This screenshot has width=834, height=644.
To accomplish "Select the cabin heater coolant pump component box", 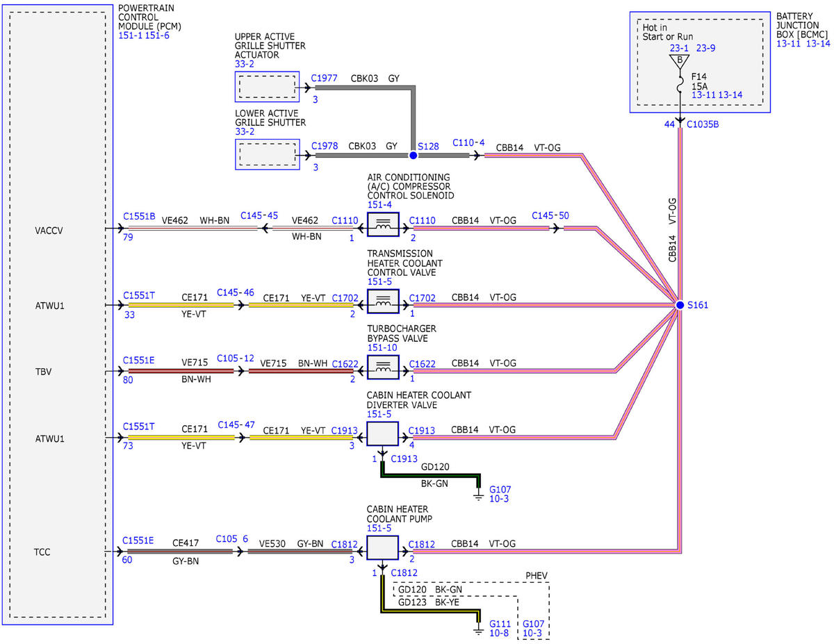I will pyautogui.click(x=382, y=548).
